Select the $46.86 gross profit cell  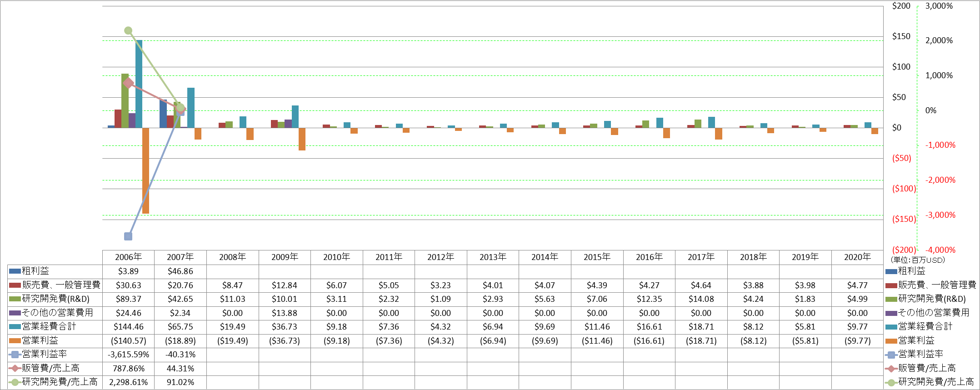[180, 271]
